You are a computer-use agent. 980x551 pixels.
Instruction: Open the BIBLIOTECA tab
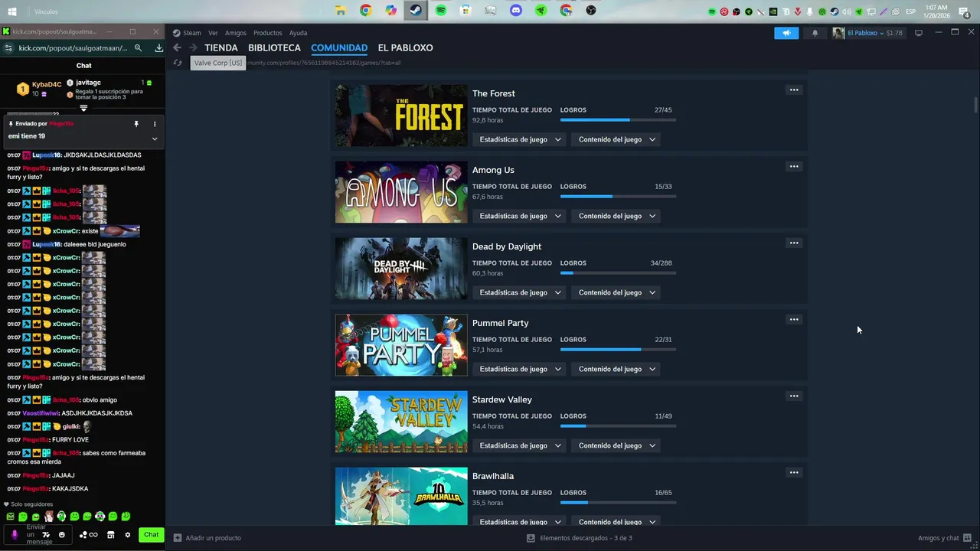(274, 47)
